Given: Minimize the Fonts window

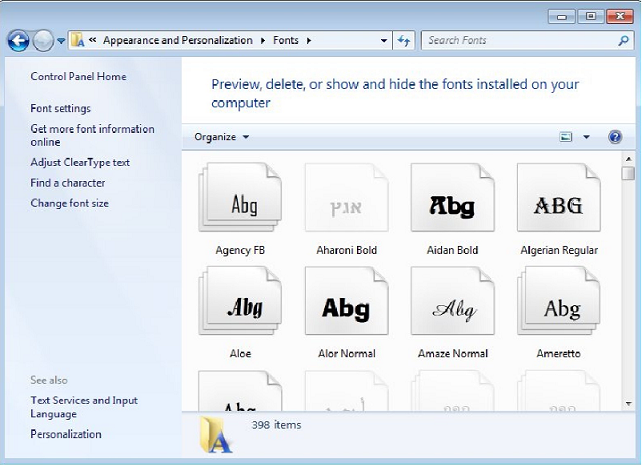Looking at the screenshot, I should [561, 16].
